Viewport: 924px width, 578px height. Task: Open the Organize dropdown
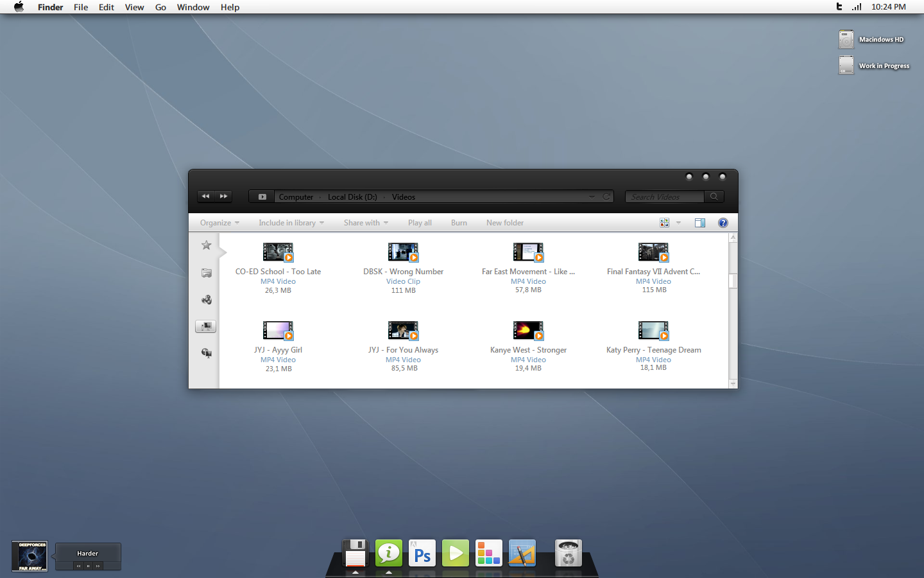[x=219, y=223]
